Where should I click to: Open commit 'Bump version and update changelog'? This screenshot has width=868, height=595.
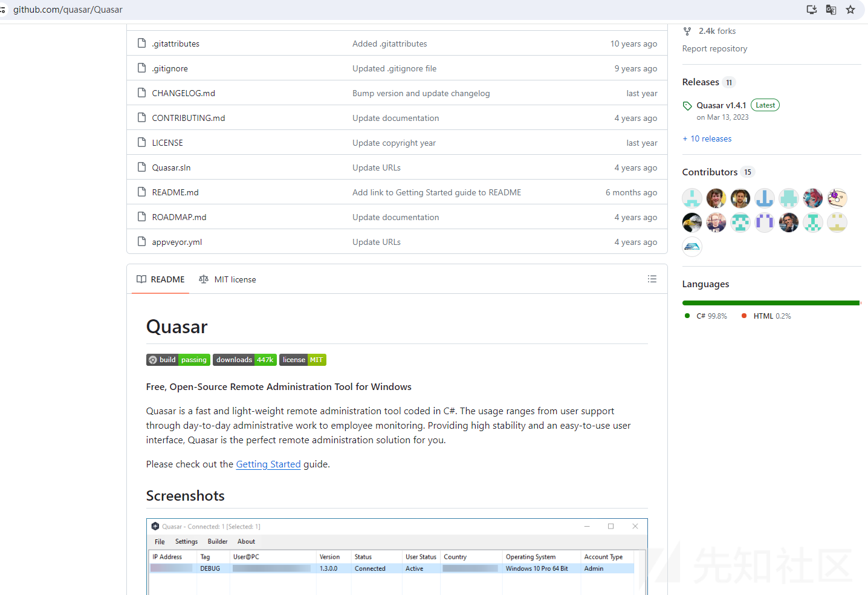click(421, 93)
